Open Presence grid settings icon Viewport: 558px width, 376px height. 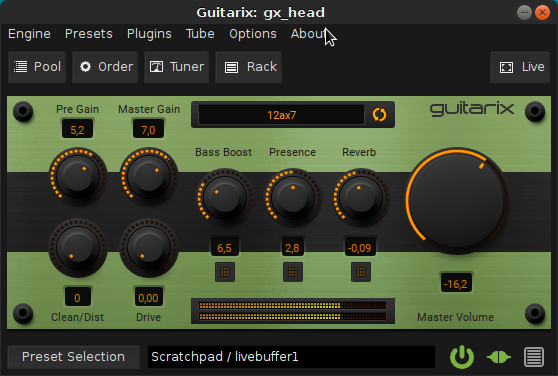pos(293,272)
